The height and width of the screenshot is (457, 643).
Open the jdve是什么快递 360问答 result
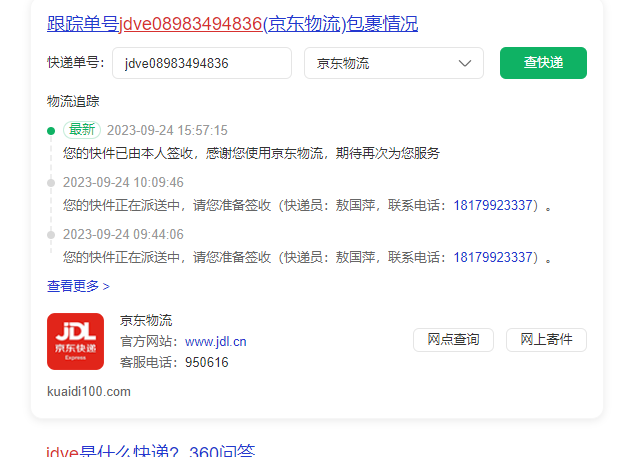(151, 451)
